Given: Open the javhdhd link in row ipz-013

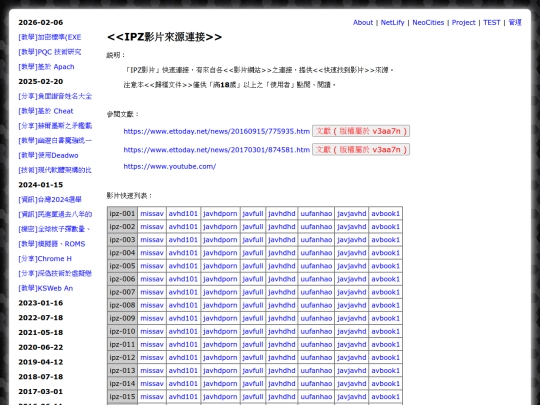Looking at the screenshot, I should 282,371.
